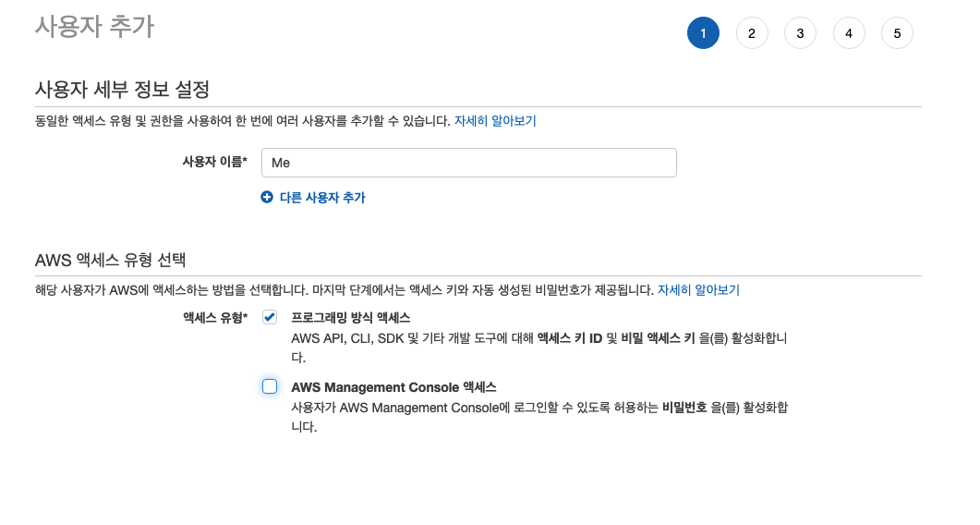This screenshot has width=980, height=525.
Task: Uncheck the 프로그래밍 방식 액세스 checkbox
Action: 270,317
